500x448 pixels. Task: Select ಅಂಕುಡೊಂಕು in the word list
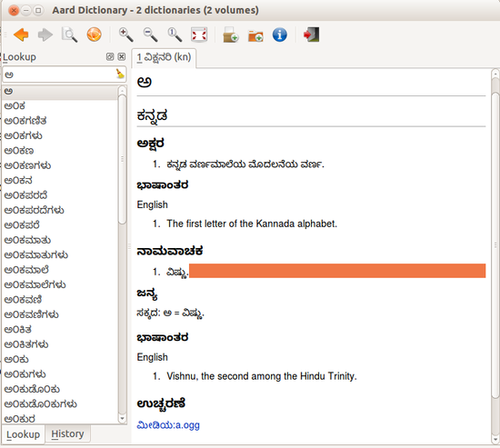pos(60,389)
